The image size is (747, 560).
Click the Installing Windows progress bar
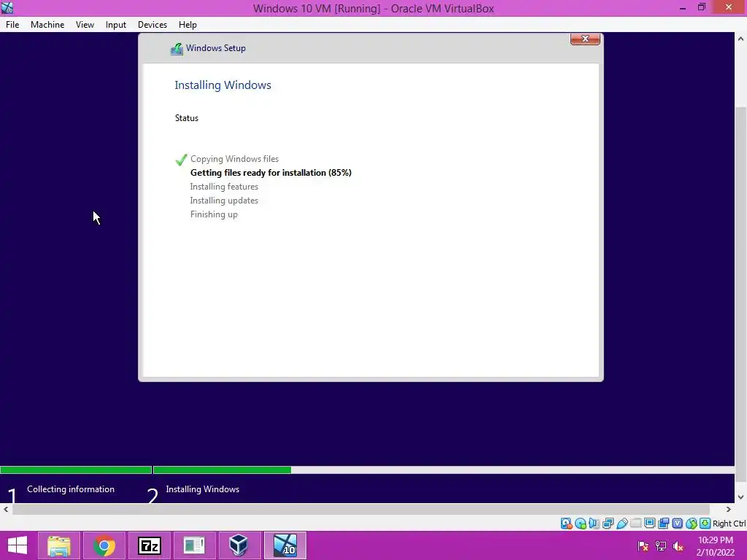[444, 470]
